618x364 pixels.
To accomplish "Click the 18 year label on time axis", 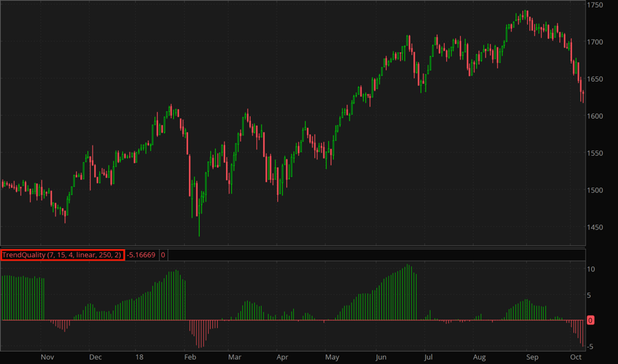I will click(139, 357).
